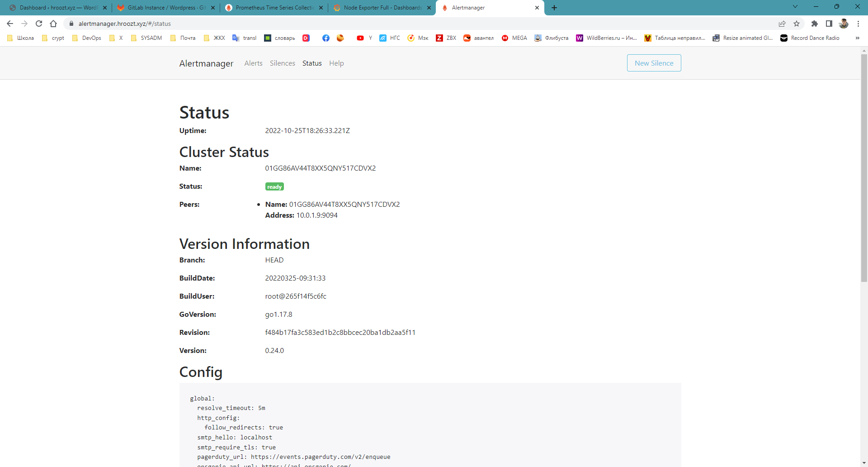Open the Help page in Alertmanager
This screenshot has width=868, height=467.
[x=336, y=63]
